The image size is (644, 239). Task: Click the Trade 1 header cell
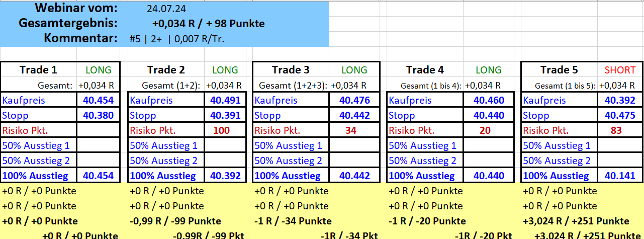(38, 70)
